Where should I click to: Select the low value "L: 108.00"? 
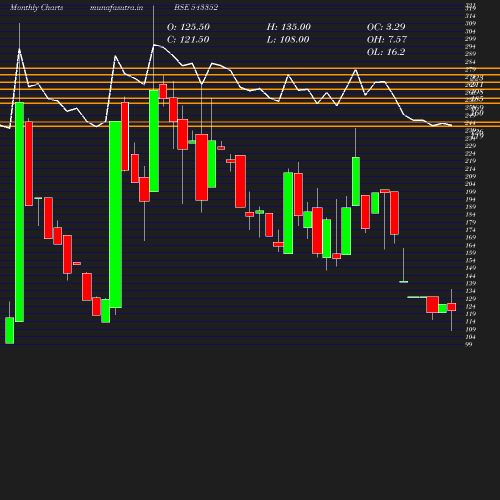288,40
